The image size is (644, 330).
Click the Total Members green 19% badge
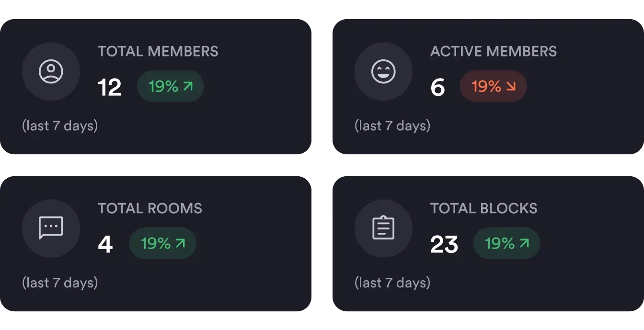[x=170, y=86]
